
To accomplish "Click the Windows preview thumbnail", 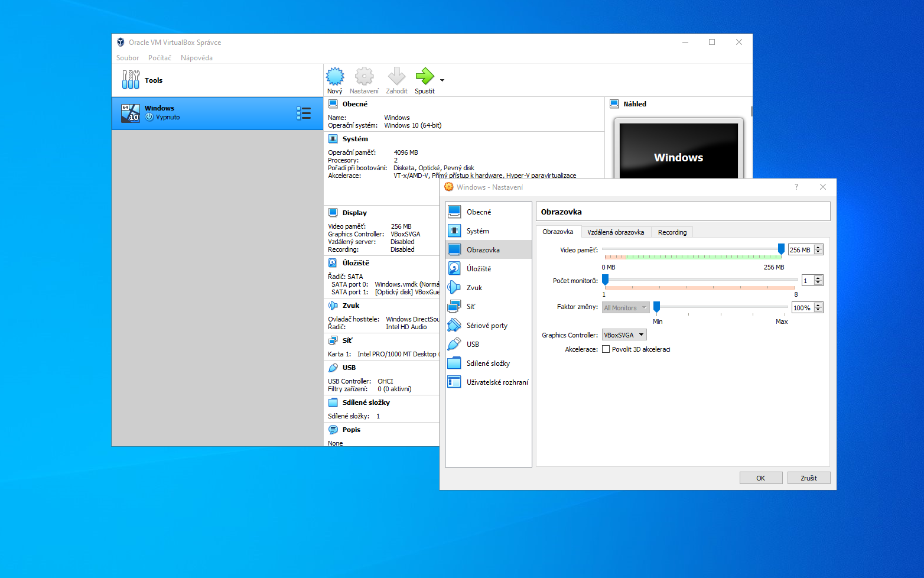I will (x=679, y=150).
